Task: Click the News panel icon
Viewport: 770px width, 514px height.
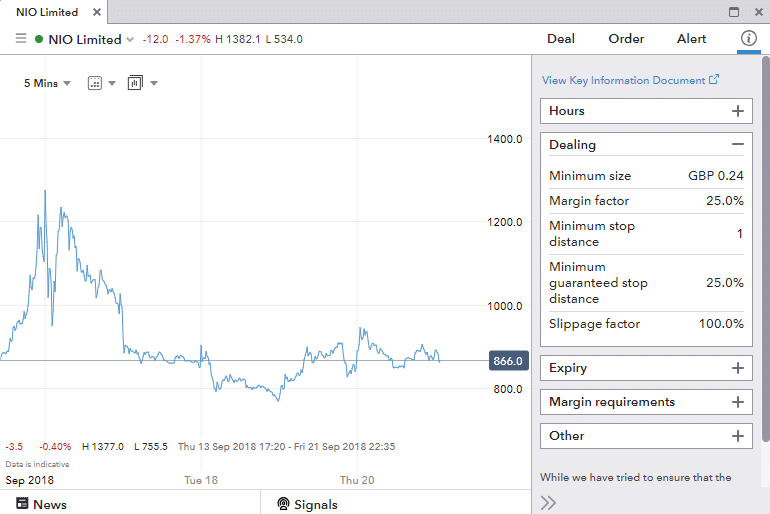Action: click(22, 504)
